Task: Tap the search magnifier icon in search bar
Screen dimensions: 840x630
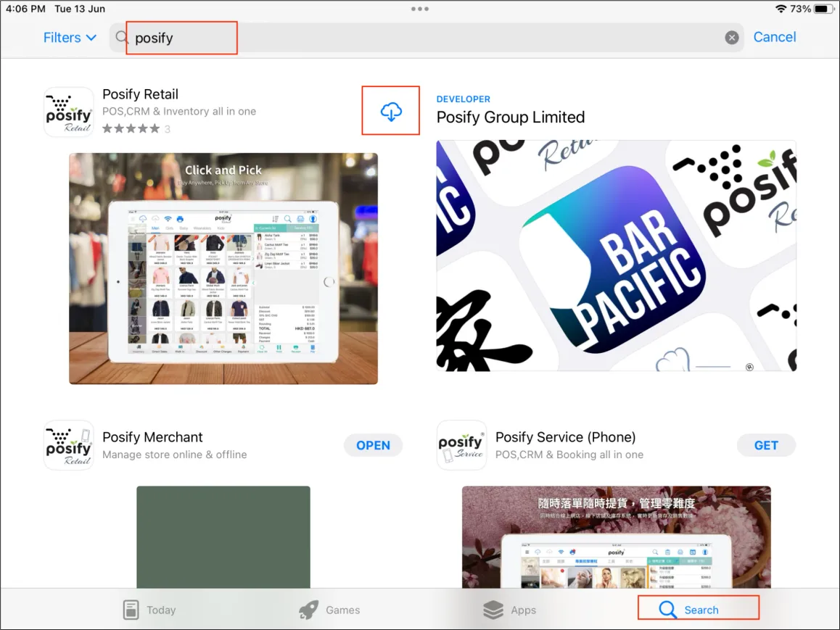Action: click(x=121, y=37)
